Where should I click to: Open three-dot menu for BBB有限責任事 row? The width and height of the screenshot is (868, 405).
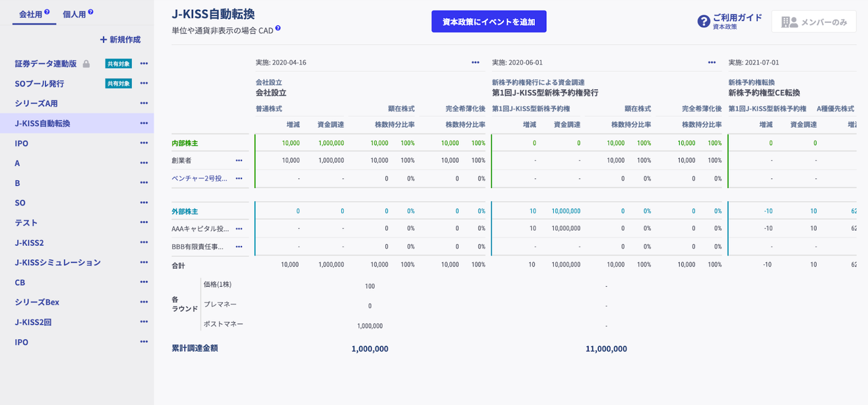click(x=239, y=246)
